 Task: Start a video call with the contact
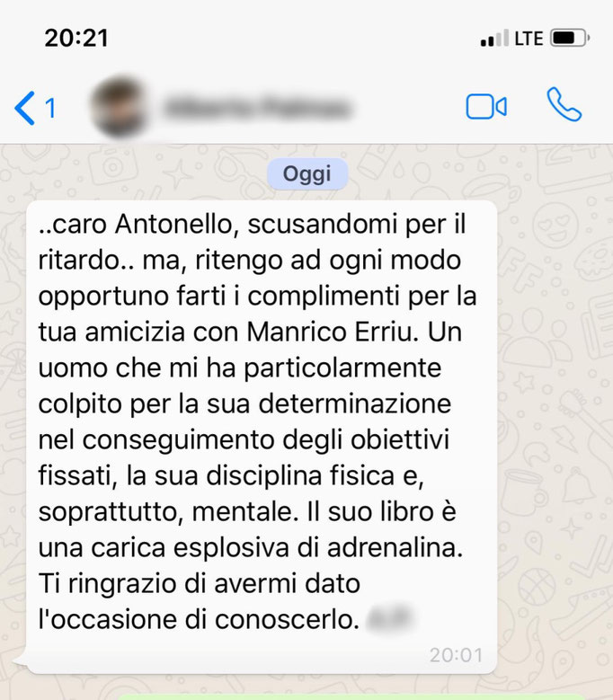[486, 107]
